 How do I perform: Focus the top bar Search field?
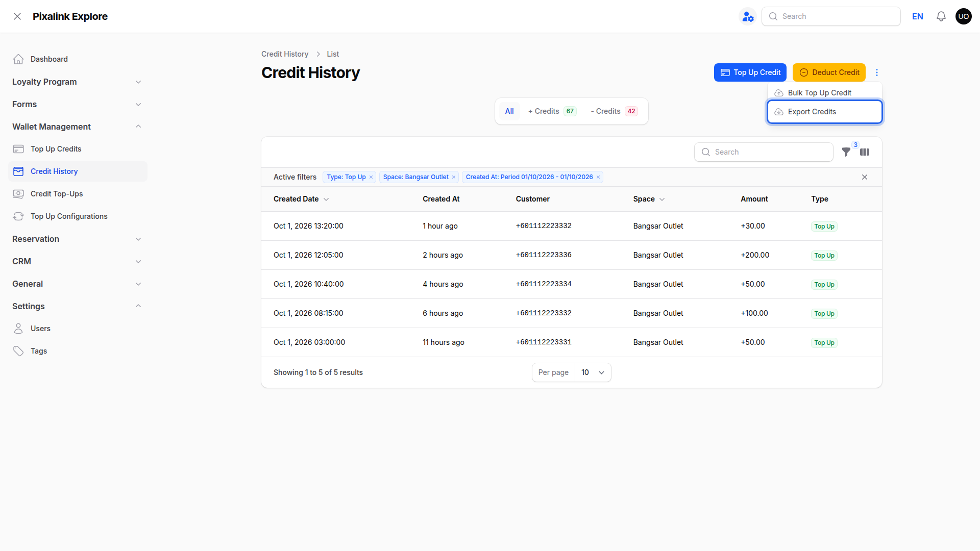(x=831, y=16)
